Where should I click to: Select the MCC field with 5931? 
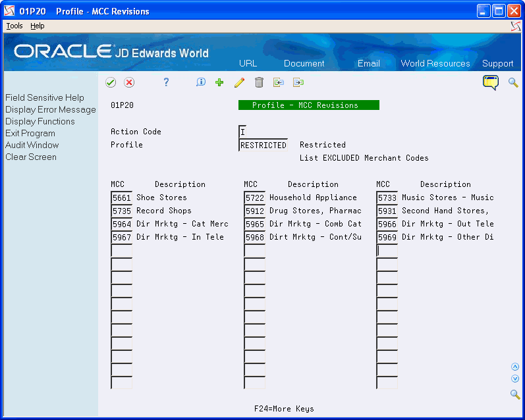387,211
